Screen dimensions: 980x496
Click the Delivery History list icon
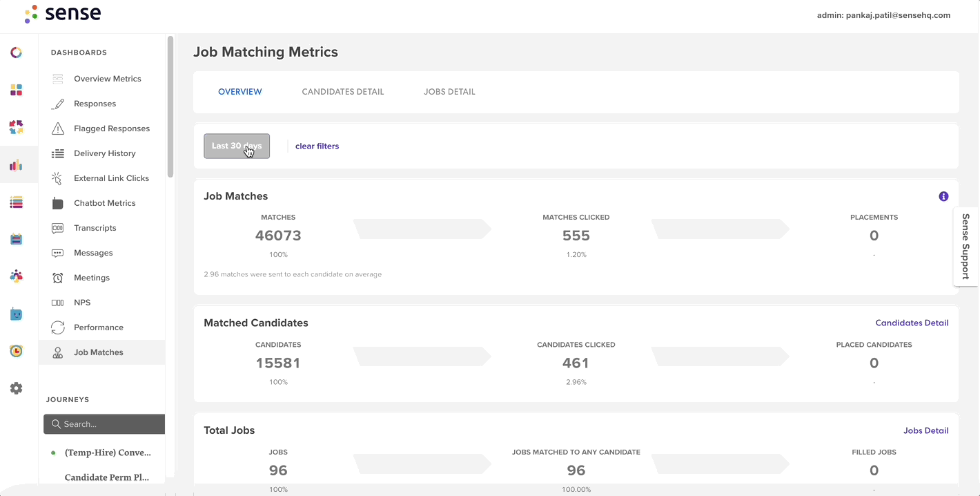[58, 153]
